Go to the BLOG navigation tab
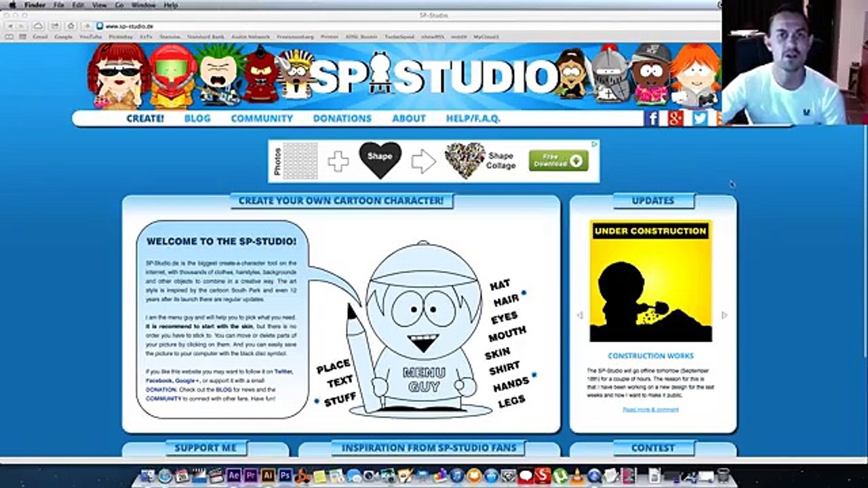Viewport: 868px width, 488px height. [x=197, y=118]
